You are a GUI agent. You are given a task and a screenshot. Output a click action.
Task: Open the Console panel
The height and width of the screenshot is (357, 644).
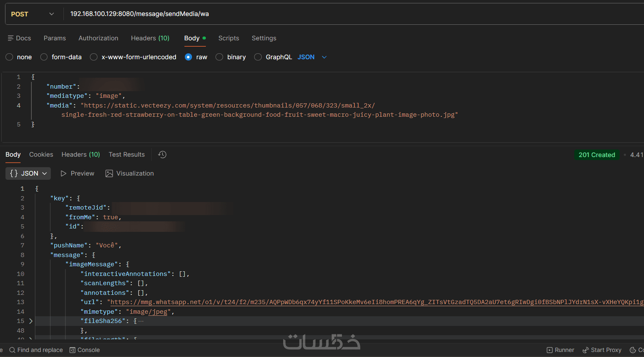click(84, 350)
